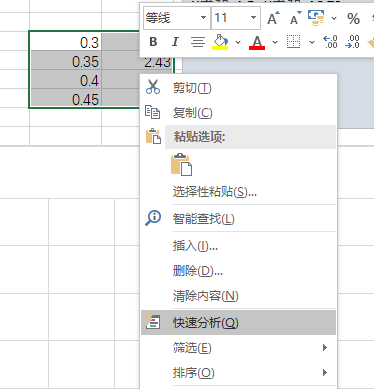Apply yellow fill color bucket
The width and height of the screenshot is (374, 389).
point(220,42)
